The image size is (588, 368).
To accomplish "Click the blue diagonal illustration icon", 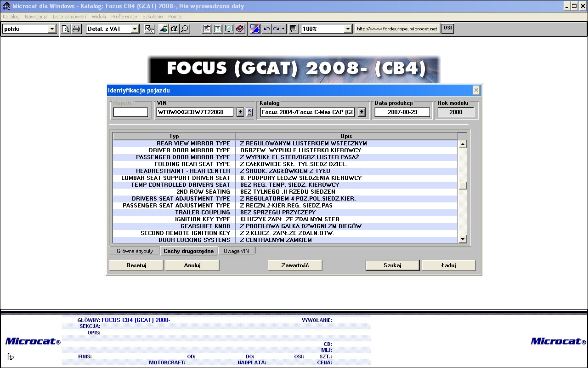I will pos(255,29).
